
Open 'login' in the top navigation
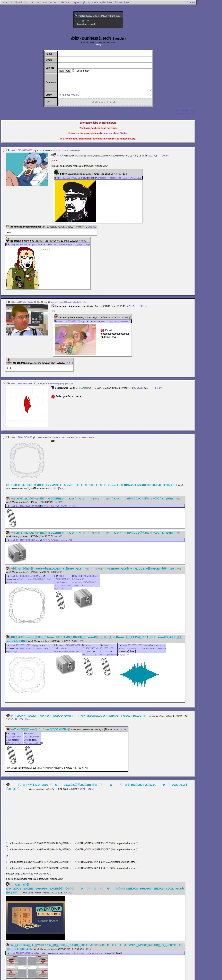pos(84,2)
